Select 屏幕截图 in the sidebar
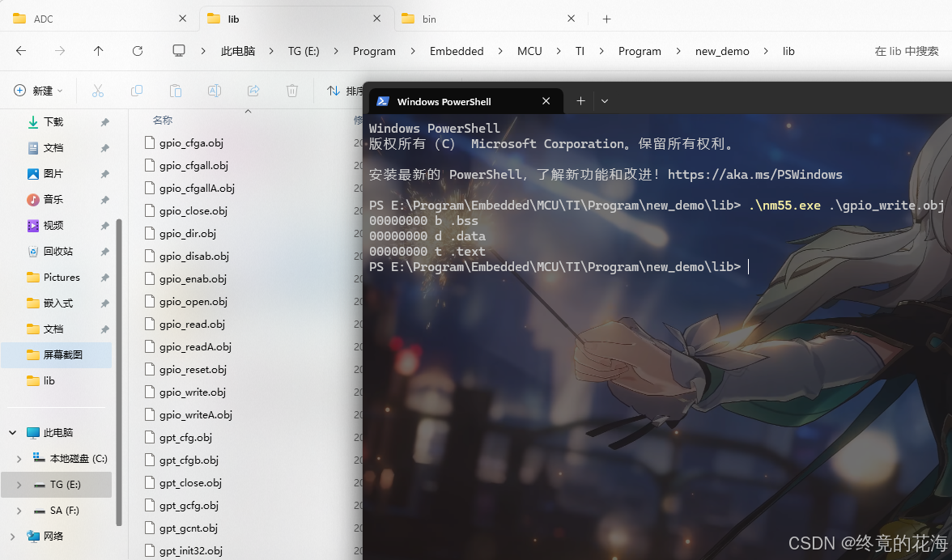Viewport: 952px width, 560px height. pyautogui.click(x=57, y=355)
